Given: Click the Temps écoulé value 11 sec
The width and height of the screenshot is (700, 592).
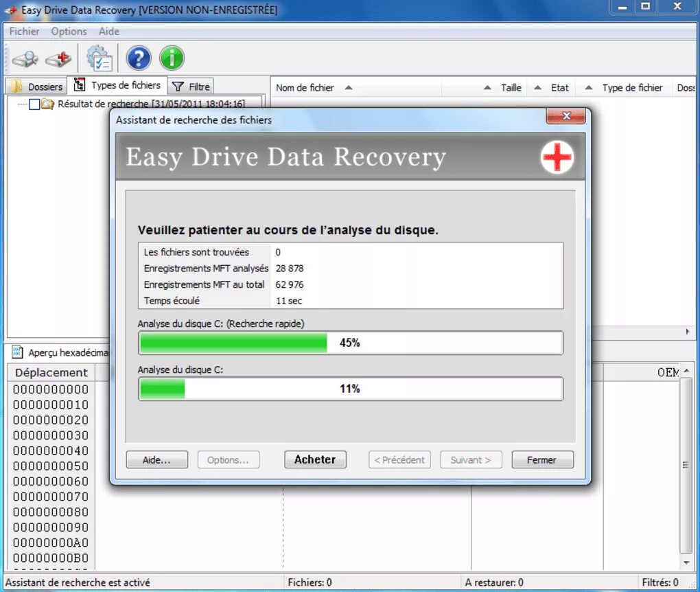Looking at the screenshot, I should tap(289, 301).
